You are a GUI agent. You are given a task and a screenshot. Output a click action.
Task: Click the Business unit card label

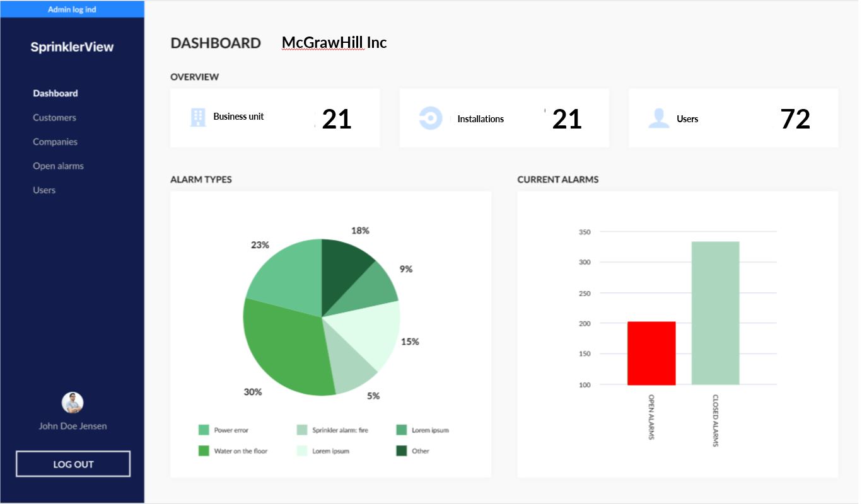click(238, 117)
